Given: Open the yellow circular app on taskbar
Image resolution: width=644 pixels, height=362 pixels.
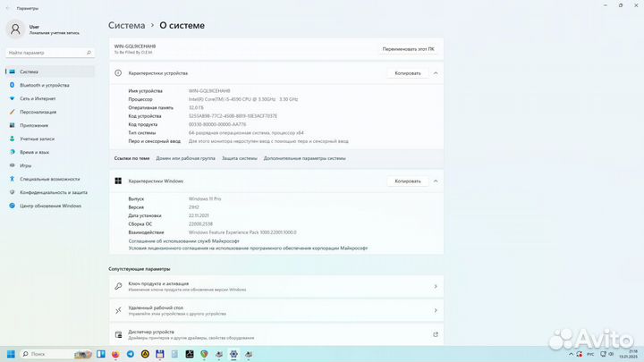Looking at the screenshot, I should pos(145,354).
